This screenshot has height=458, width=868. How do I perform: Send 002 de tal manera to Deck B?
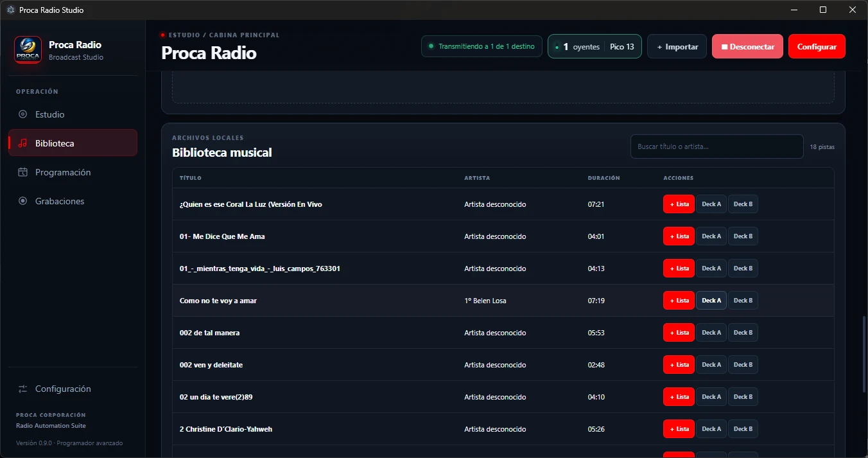[743, 333]
